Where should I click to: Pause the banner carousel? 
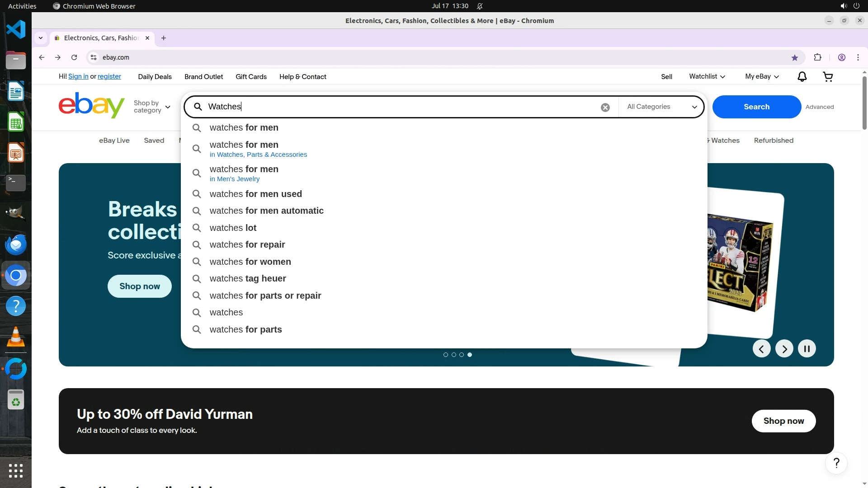click(807, 349)
